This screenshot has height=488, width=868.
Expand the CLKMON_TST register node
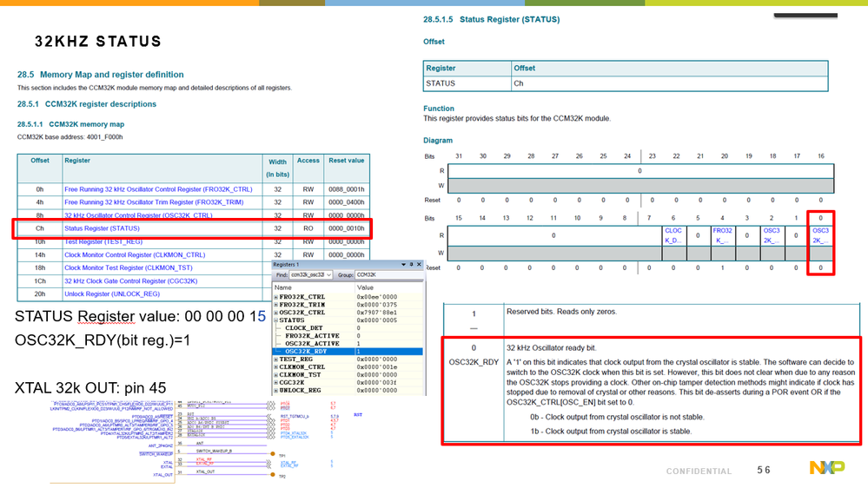[x=276, y=375]
